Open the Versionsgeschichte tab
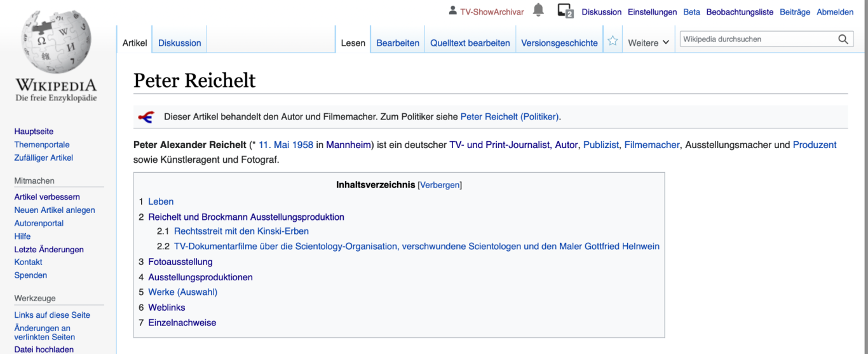The height and width of the screenshot is (354, 868). tap(559, 43)
